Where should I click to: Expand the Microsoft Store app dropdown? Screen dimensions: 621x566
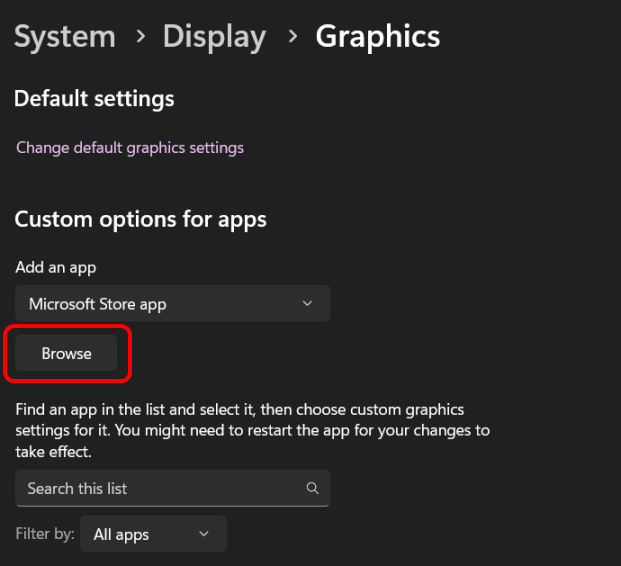(172, 303)
